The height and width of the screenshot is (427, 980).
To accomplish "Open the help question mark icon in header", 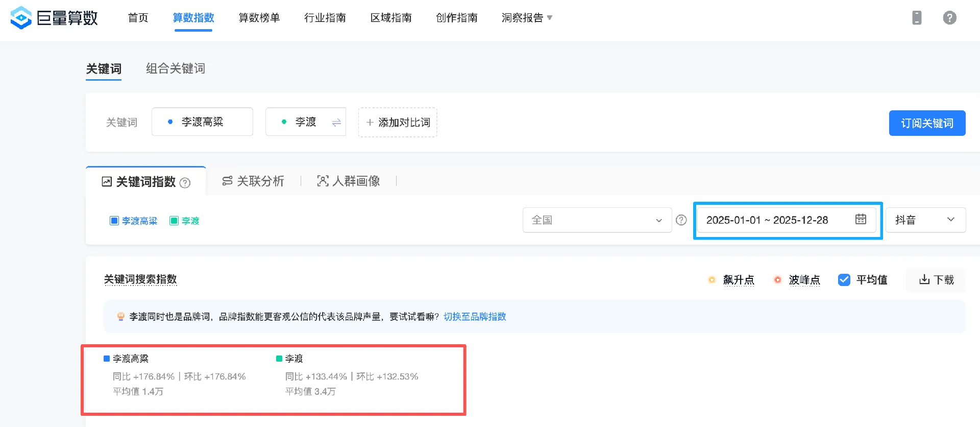I will coord(949,18).
